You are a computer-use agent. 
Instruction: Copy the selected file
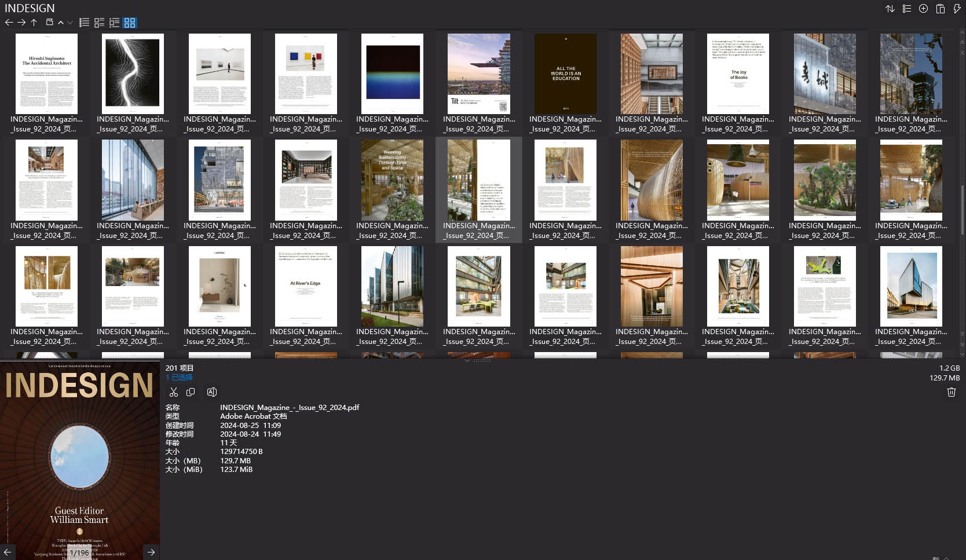191,392
